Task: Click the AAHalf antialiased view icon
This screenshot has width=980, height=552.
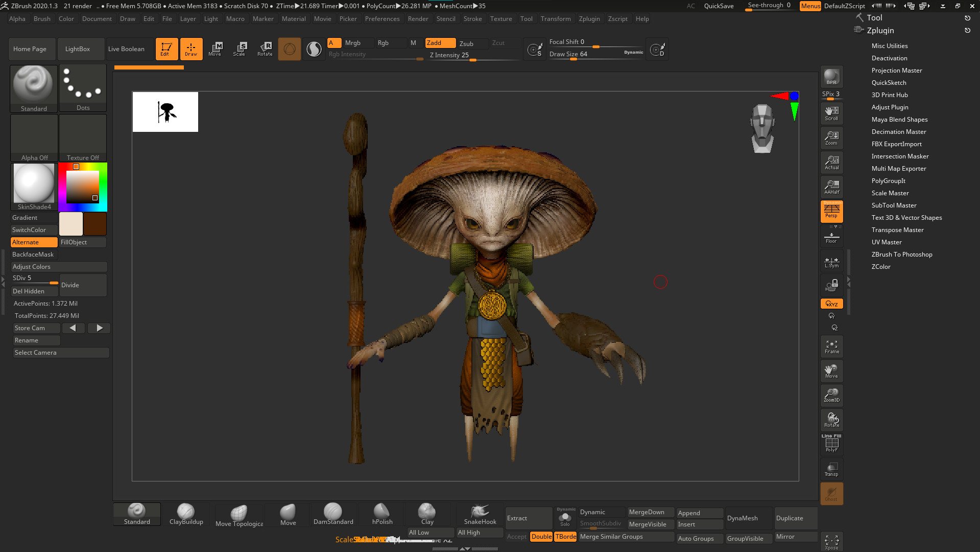Action: coord(831,187)
